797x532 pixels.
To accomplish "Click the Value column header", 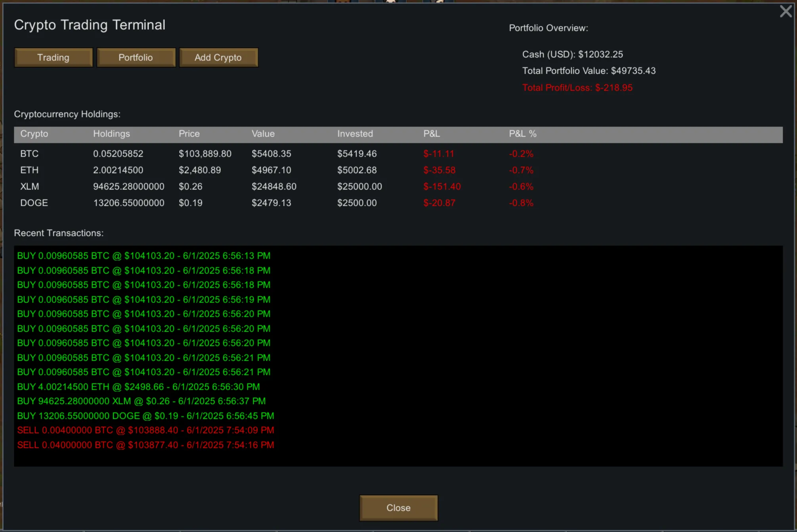I will pyautogui.click(x=263, y=134).
